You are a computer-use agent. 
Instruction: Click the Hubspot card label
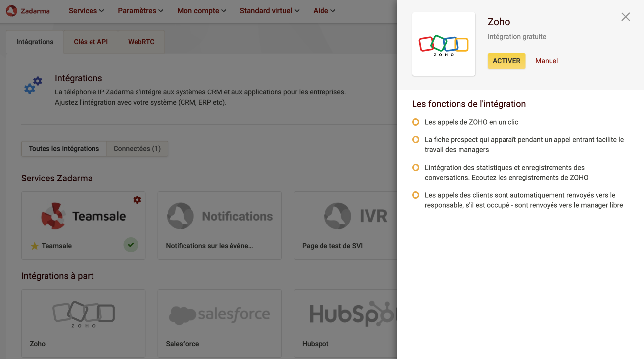316,344
